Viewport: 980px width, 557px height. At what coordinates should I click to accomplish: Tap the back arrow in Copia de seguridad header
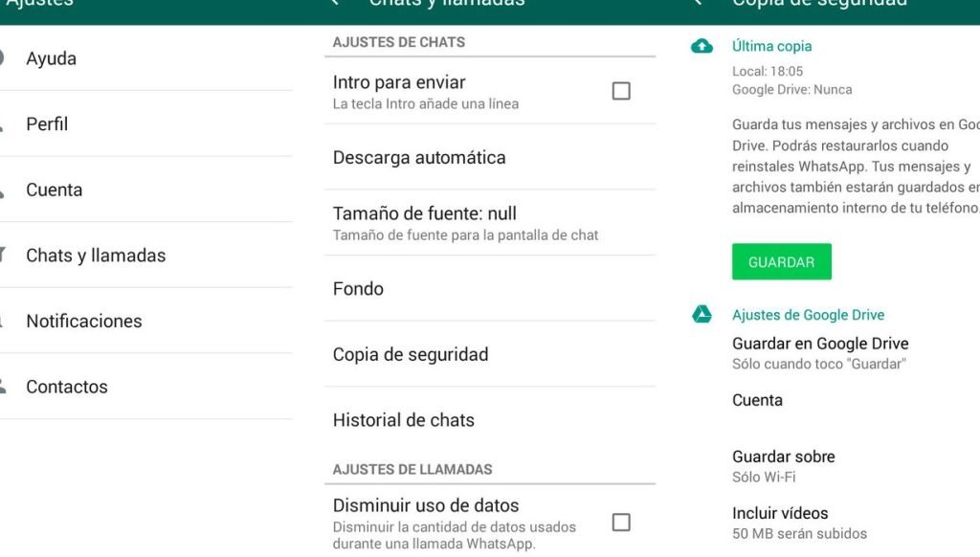point(698,3)
